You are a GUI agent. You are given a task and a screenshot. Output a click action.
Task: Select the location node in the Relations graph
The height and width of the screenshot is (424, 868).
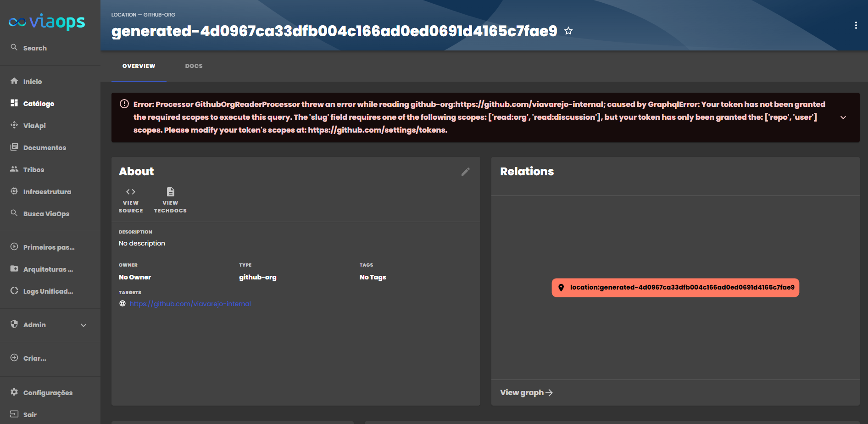pyautogui.click(x=675, y=288)
